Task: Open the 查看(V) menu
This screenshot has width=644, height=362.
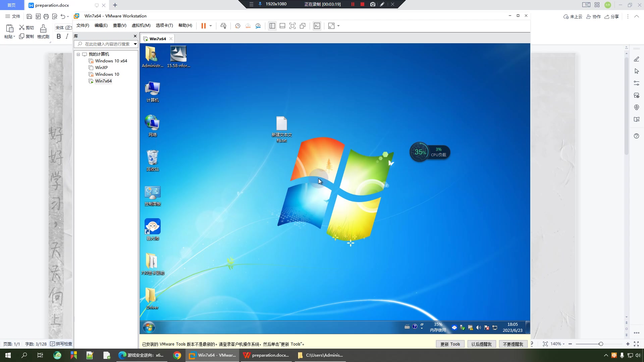Action: [119, 25]
